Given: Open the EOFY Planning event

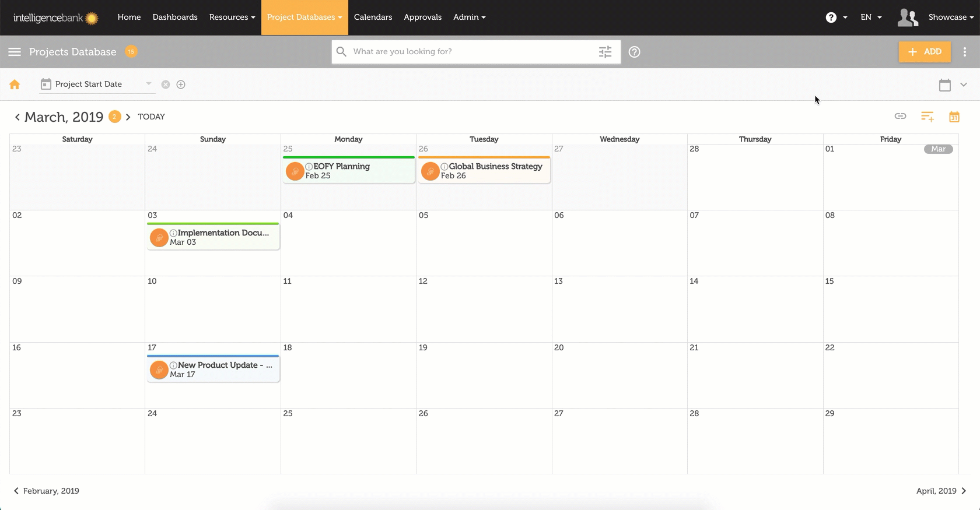Looking at the screenshot, I should [x=349, y=170].
